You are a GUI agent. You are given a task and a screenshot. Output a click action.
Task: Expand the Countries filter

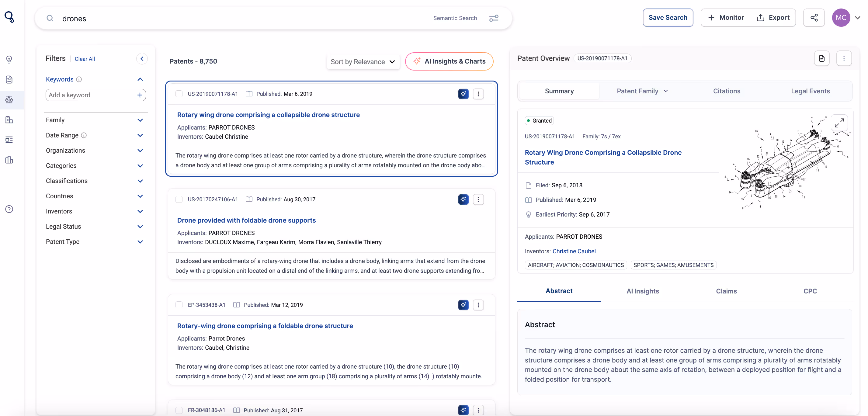click(x=140, y=196)
